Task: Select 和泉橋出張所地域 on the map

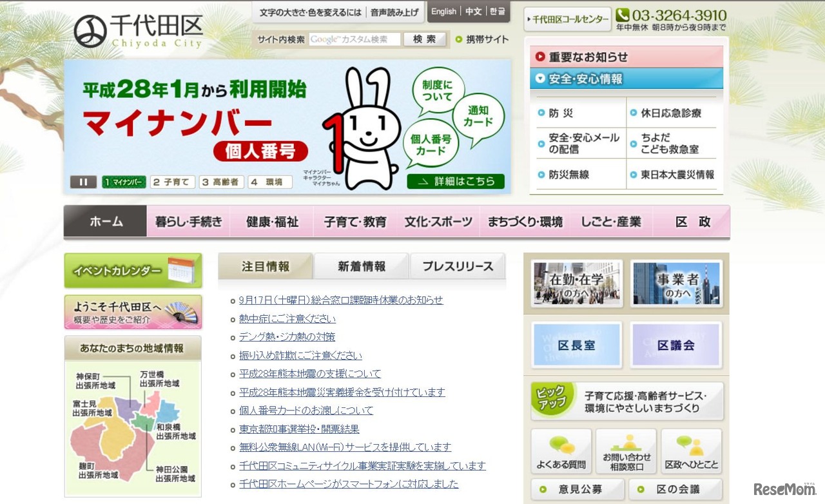Action: [x=175, y=431]
